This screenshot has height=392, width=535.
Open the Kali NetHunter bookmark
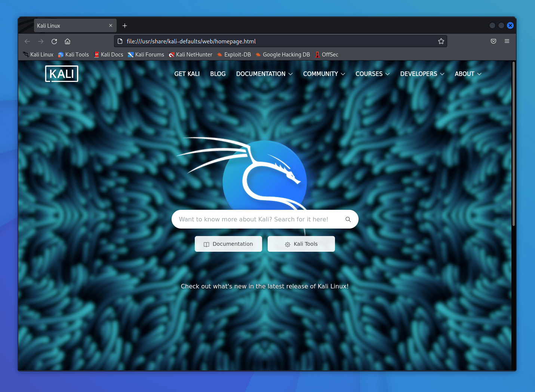(x=190, y=54)
